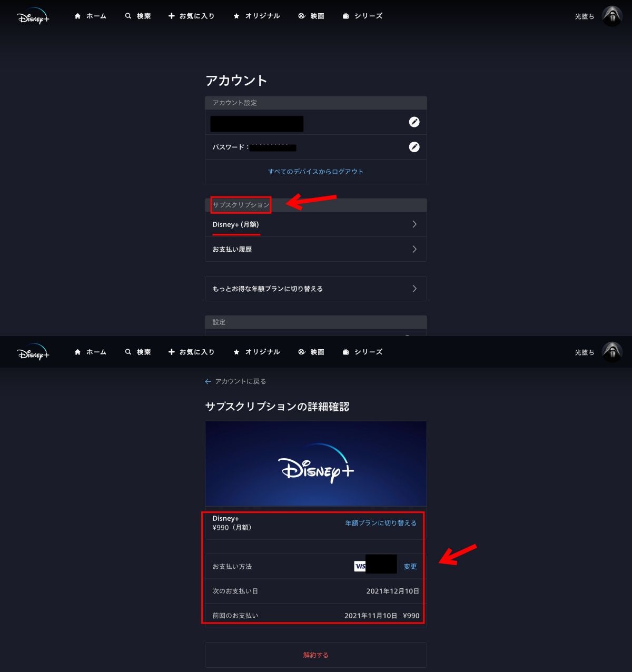Click the Disney+ banner image
The width and height of the screenshot is (632, 672).
click(316, 463)
